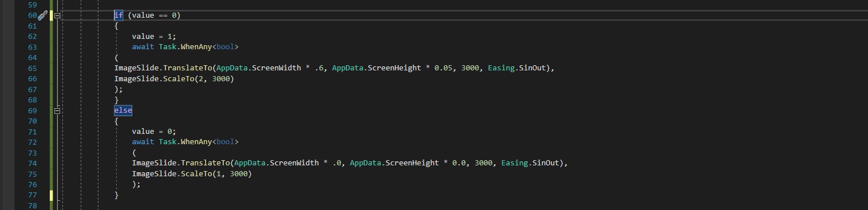868x210 pixels.
Task: Click line number 74 in the gutter
Action: tap(33, 163)
